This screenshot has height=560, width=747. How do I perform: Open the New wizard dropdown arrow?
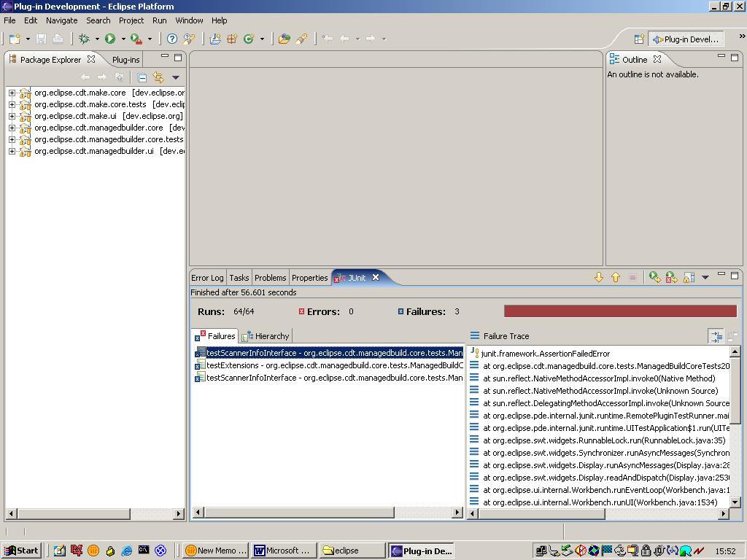coord(28,39)
